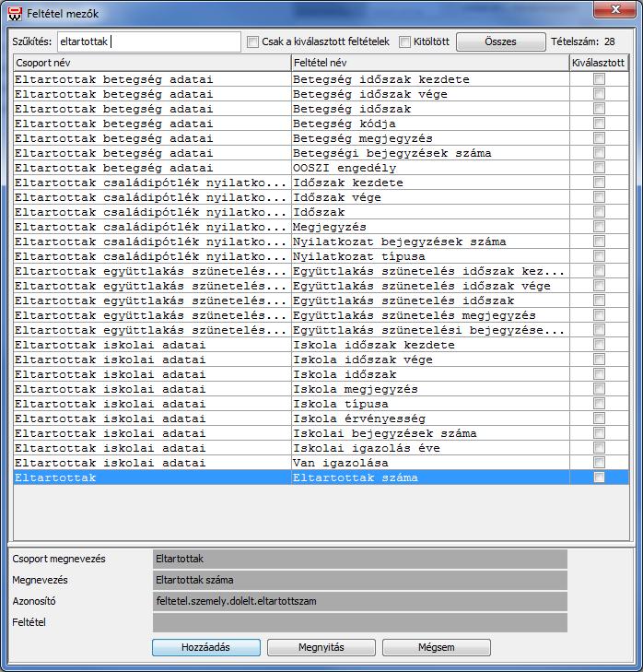Viewport: 643px width, 672px height.
Task: Select the Eltartottak száma condition
Action: (x=321, y=477)
